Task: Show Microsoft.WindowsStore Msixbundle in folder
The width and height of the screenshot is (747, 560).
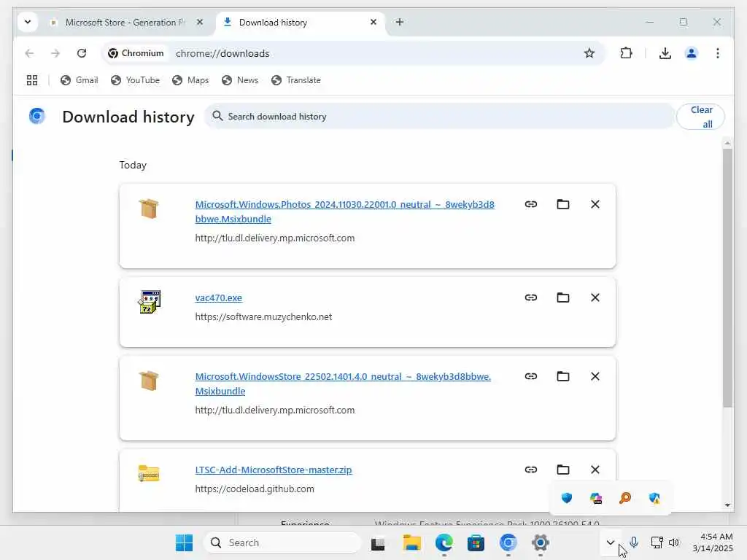Action: pyautogui.click(x=563, y=376)
